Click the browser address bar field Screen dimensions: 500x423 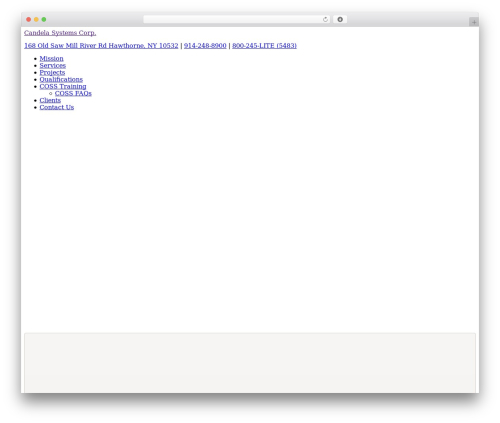pos(236,19)
